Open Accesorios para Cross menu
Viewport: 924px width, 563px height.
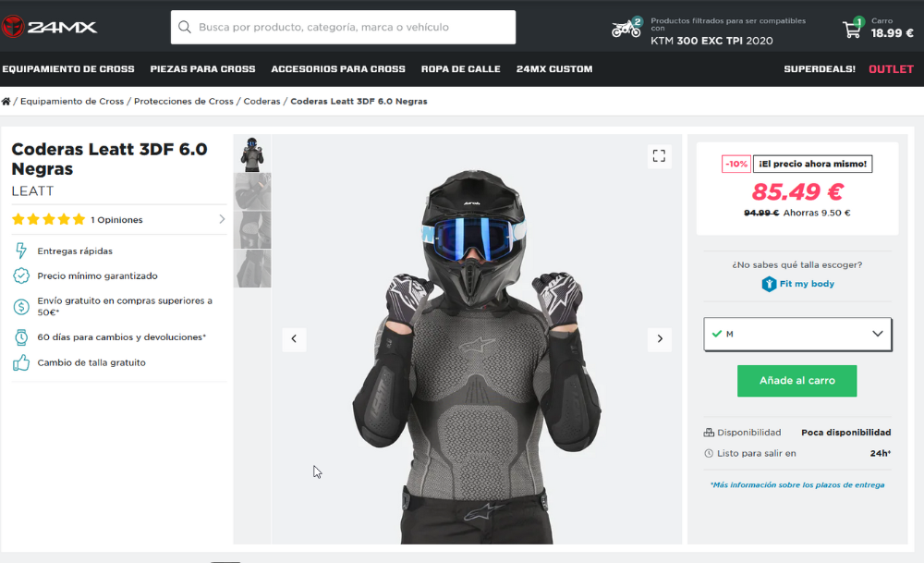click(338, 69)
